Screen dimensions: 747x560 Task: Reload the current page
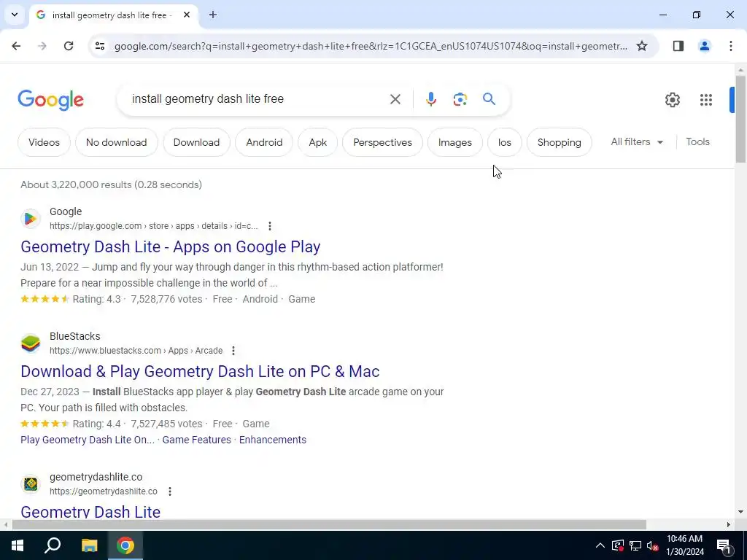point(69,46)
